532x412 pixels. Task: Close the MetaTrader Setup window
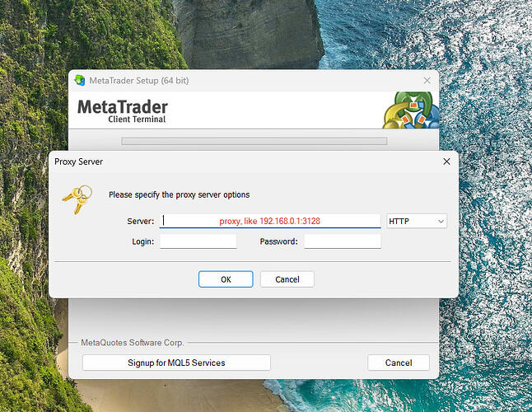pos(427,81)
